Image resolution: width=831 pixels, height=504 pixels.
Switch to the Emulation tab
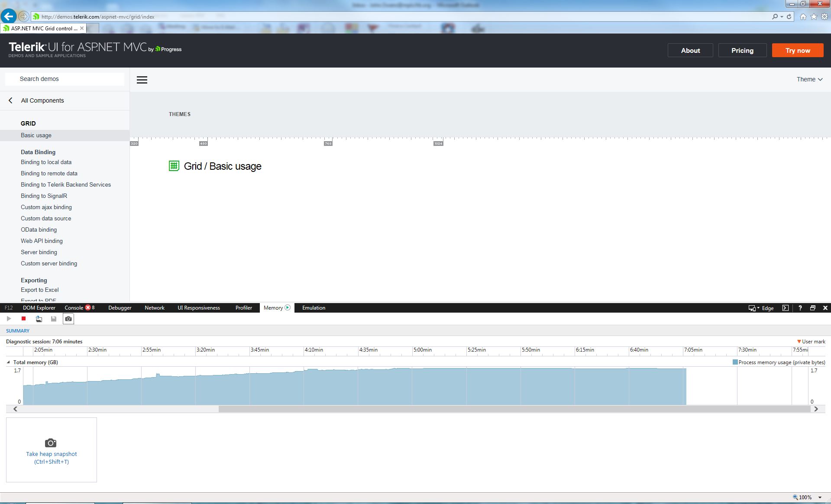pyautogui.click(x=314, y=308)
